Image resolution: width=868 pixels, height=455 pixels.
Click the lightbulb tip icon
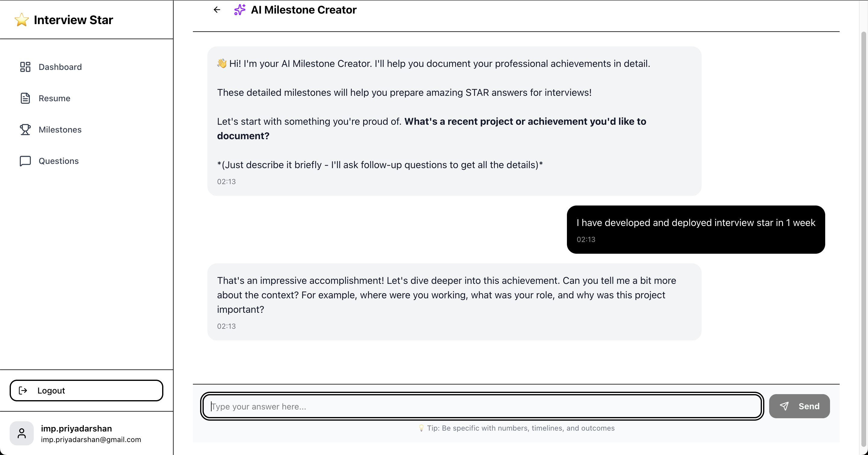422,428
